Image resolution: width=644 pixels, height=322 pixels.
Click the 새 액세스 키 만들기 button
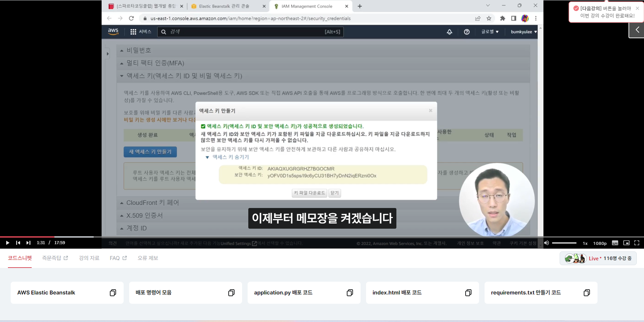[150, 152]
